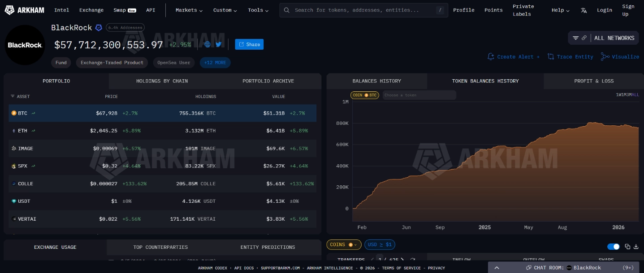This screenshot has width=644, height=273.
Task: Open the Tools dropdown in the navigation bar
Action: (x=258, y=10)
